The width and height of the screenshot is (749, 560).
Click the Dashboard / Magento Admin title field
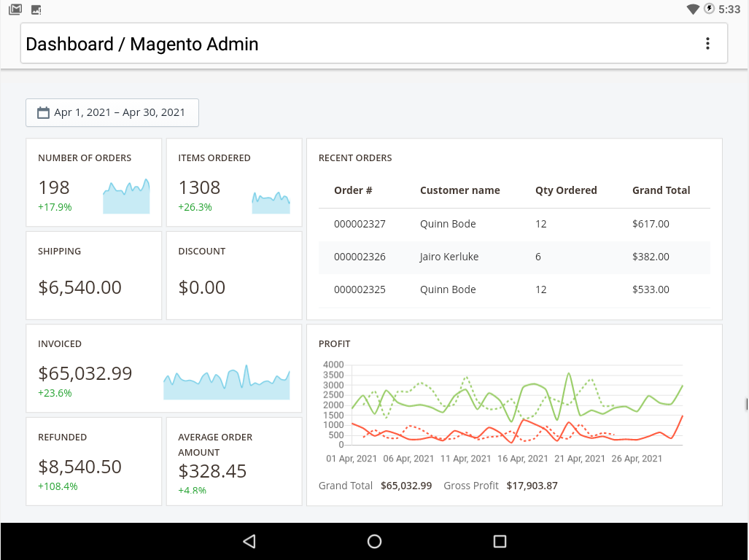tap(373, 44)
